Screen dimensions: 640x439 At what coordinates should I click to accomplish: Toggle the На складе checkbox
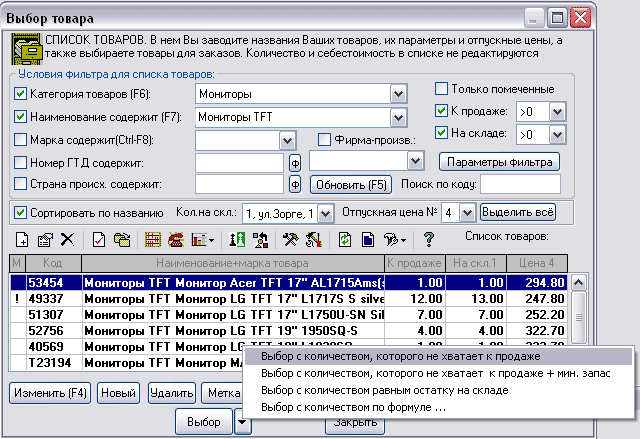point(441,132)
